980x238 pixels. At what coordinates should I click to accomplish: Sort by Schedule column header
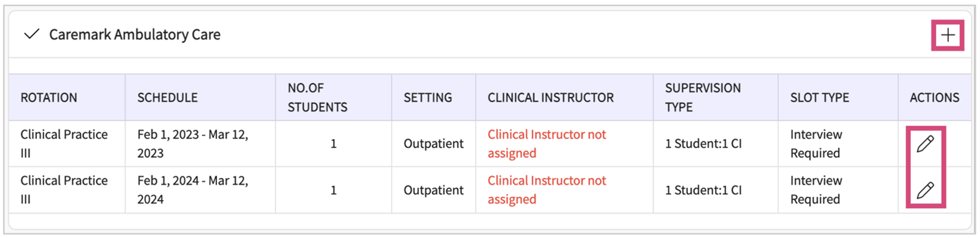(167, 98)
